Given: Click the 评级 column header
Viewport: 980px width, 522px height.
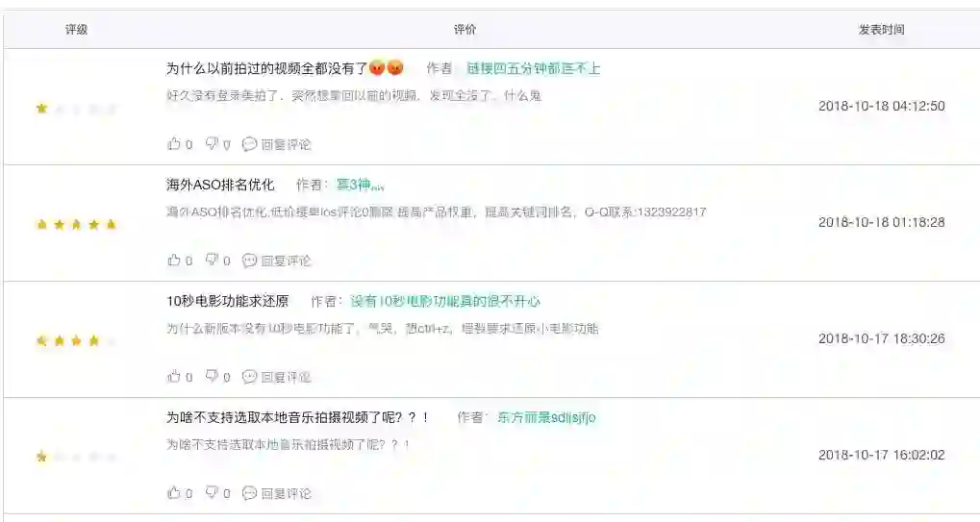Looking at the screenshot, I should (76, 30).
